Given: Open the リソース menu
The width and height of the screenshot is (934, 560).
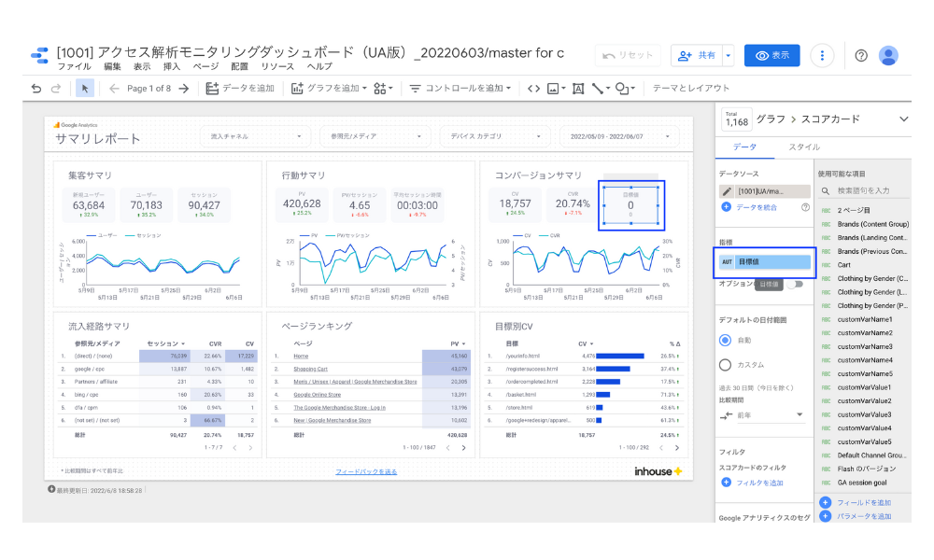Looking at the screenshot, I should click(277, 66).
